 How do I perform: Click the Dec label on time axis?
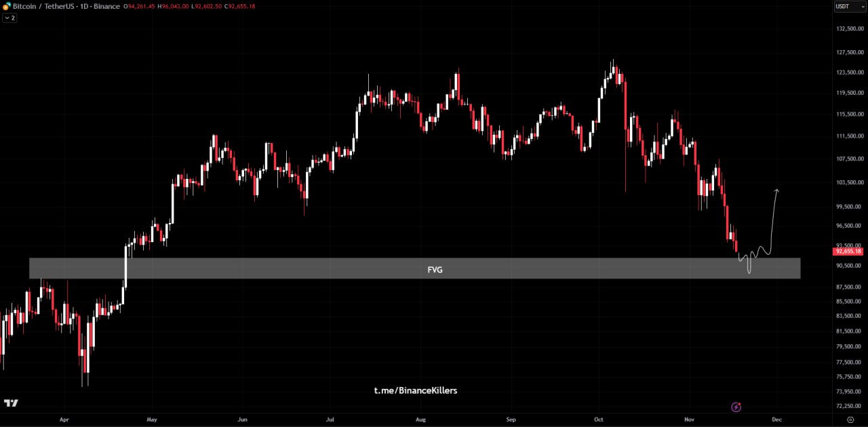point(776,420)
